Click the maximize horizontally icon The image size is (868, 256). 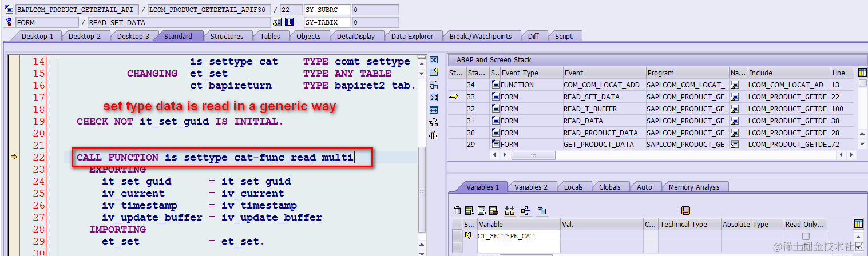pos(434,110)
